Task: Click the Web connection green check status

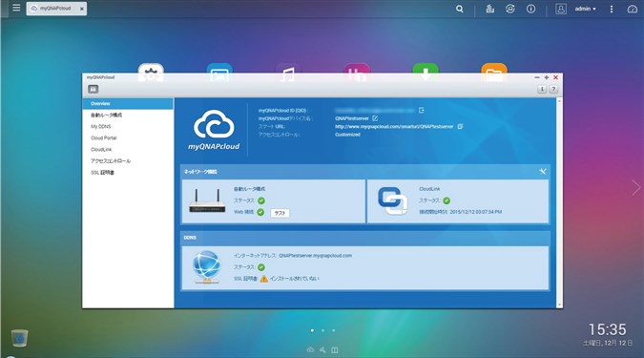Action: [x=260, y=212]
